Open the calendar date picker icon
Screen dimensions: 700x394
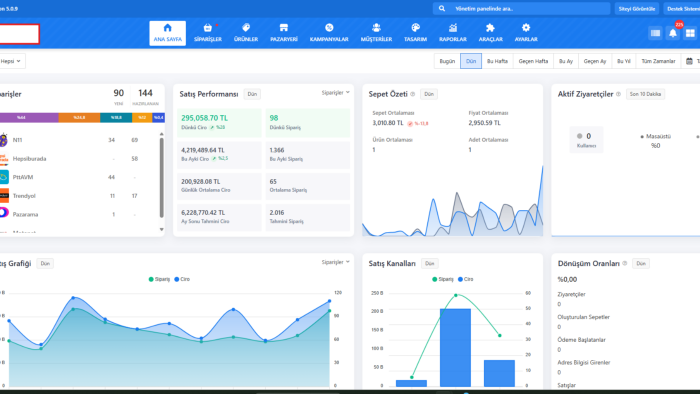[689, 61]
